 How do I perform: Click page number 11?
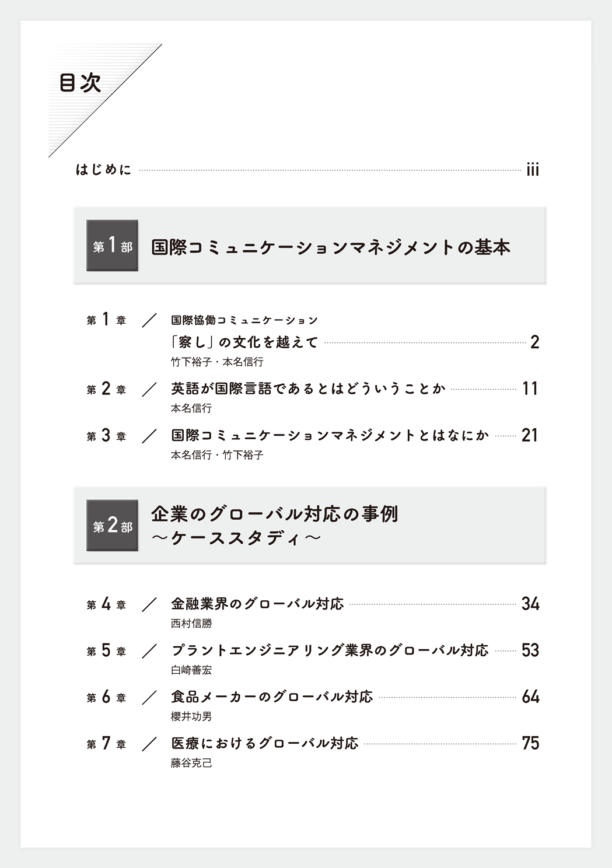click(530, 388)
